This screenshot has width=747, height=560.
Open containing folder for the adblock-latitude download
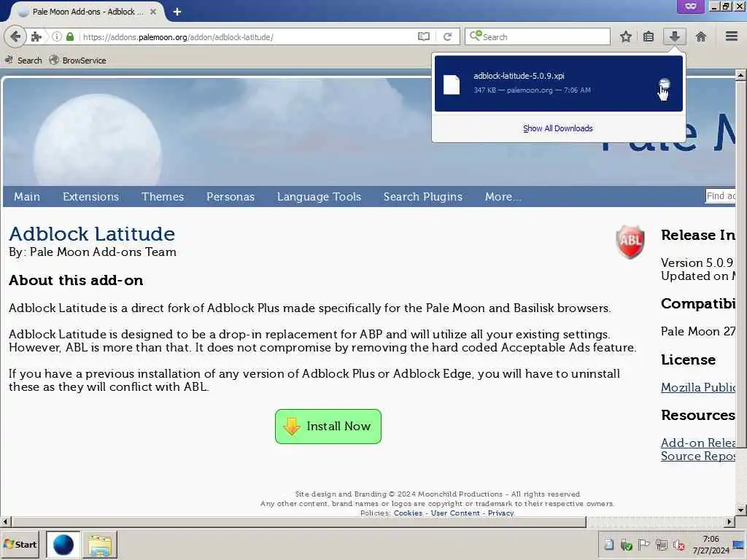pos(664,85)
